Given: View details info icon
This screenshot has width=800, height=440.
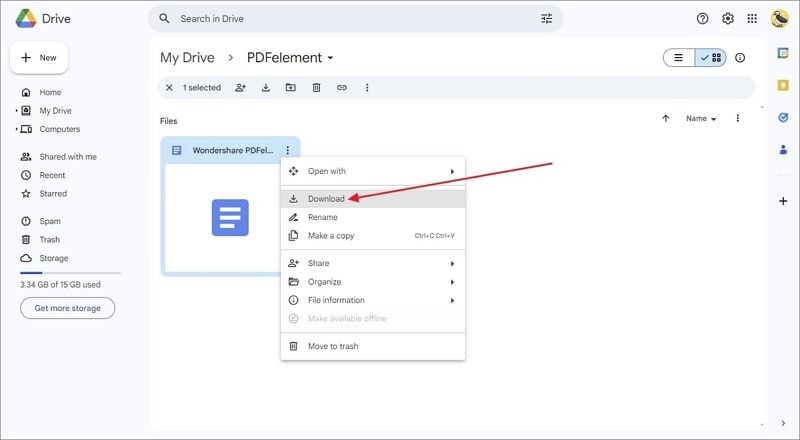Looking at the screenshot, I should point(740,58).
